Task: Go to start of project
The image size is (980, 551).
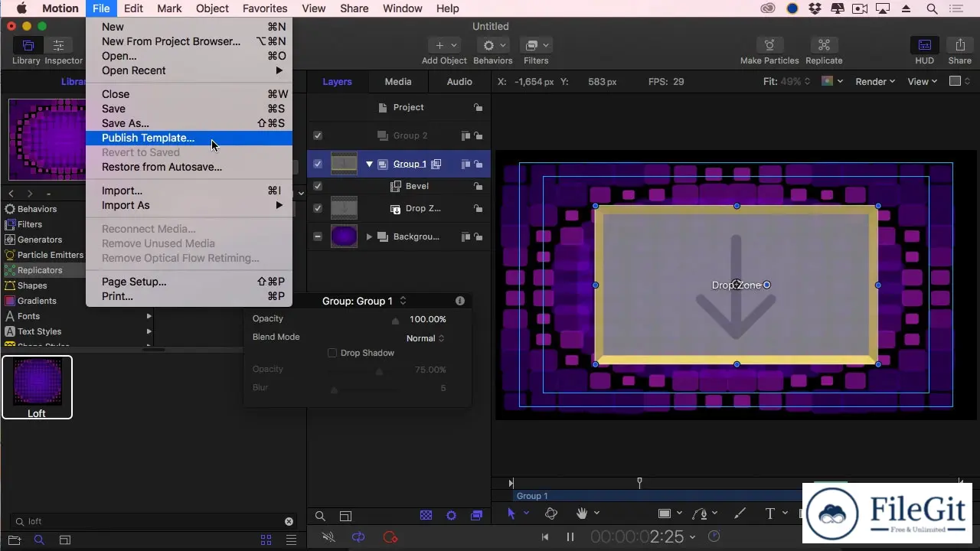Action: 545,537
